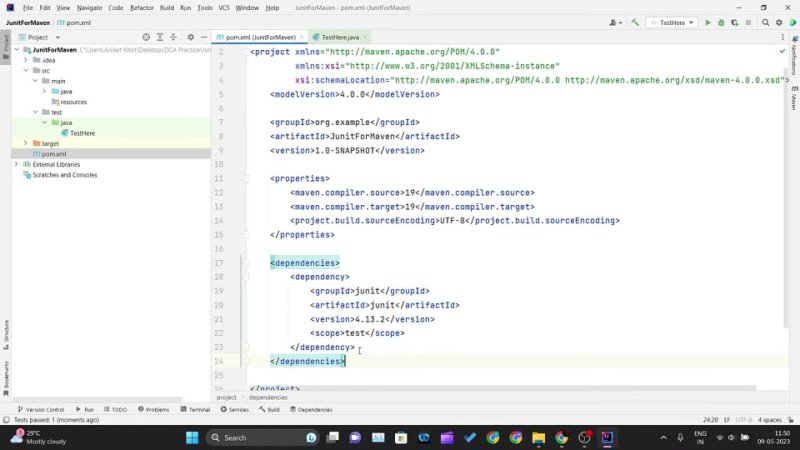Open the Services tool window
Viewport: 800px width, 450px height.
pos(235,410)
